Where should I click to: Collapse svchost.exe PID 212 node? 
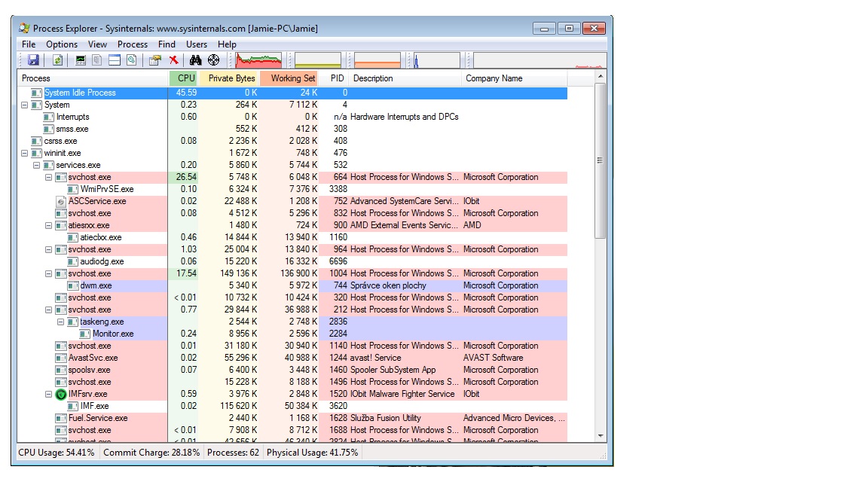(49, 310)
